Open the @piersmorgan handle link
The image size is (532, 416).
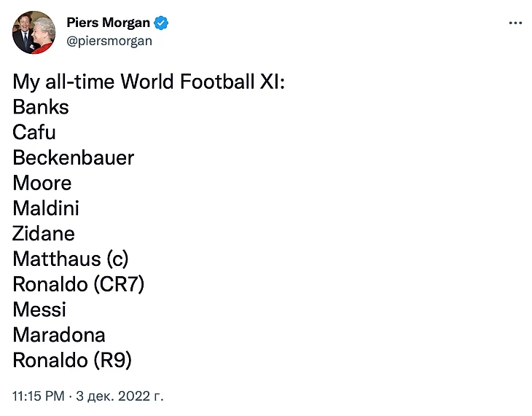(x=109, y=41)
